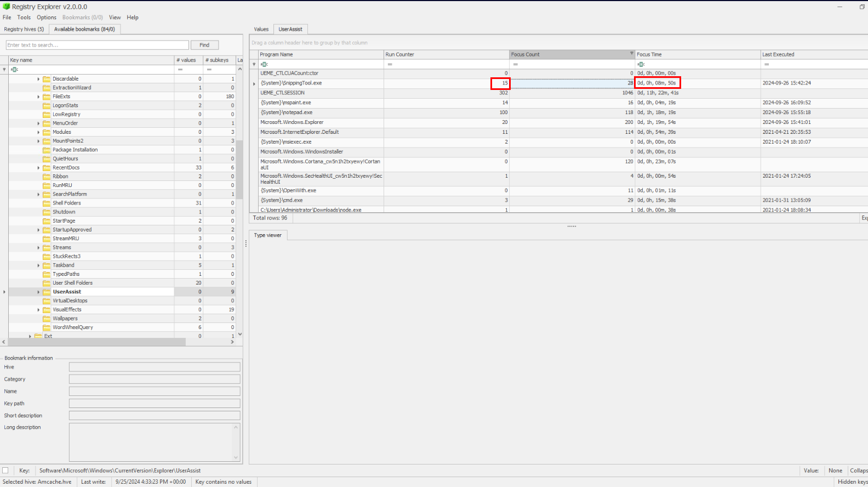Screen dimensions: 868x487
Task: Click the Taskband folder icon
Action: coord(47,265)
